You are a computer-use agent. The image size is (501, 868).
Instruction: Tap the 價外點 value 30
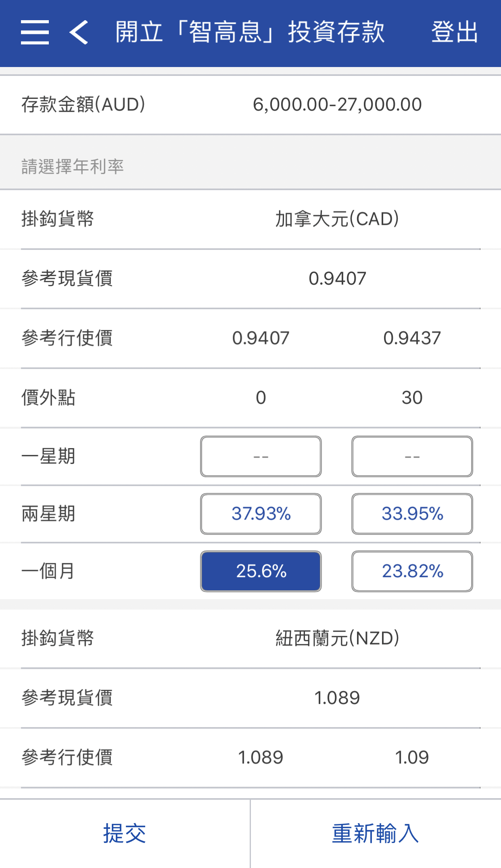[x=412, y=398]
